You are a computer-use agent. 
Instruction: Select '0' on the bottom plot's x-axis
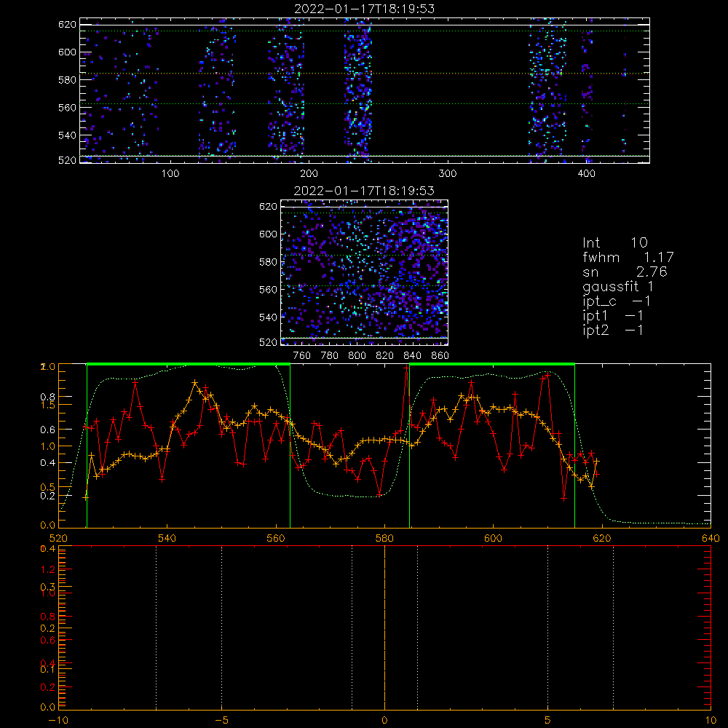point(384,721)
